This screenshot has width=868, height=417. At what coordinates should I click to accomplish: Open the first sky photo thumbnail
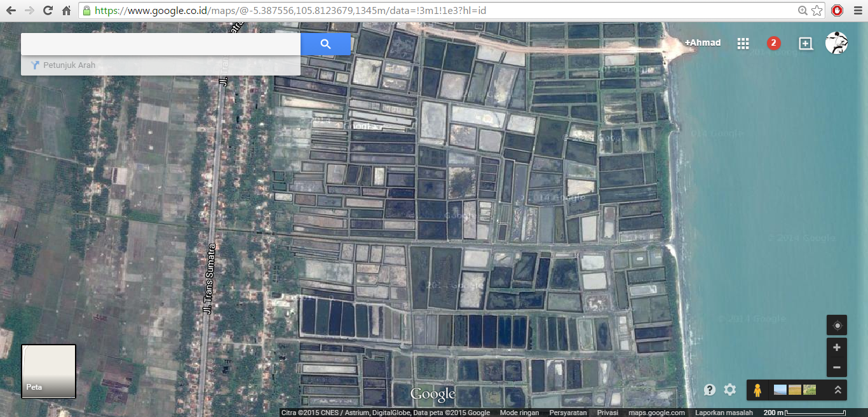(x=780, y=390)
